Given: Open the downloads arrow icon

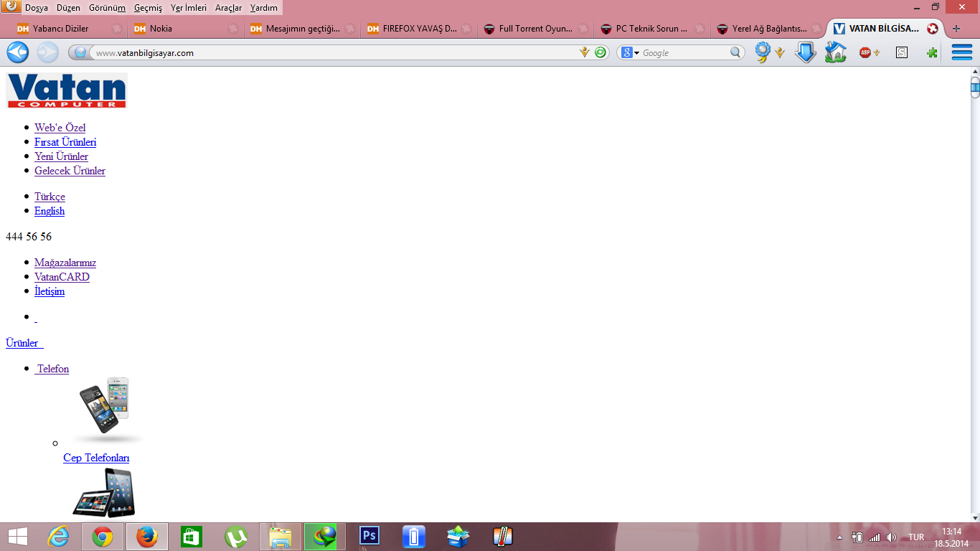Looking at the screenshot, I should pos(806,52).
